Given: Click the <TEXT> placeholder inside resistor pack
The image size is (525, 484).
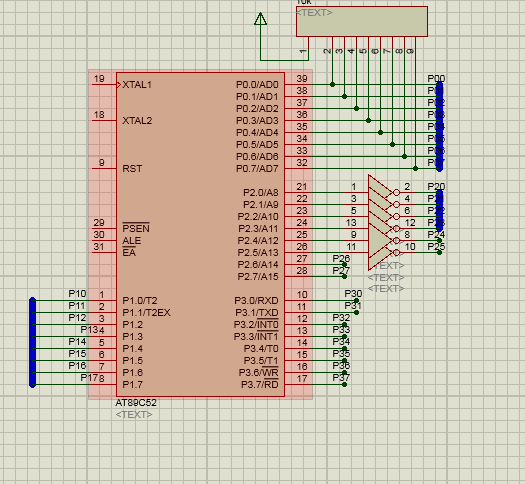Looking at the screenshot, I should point(314,12).
